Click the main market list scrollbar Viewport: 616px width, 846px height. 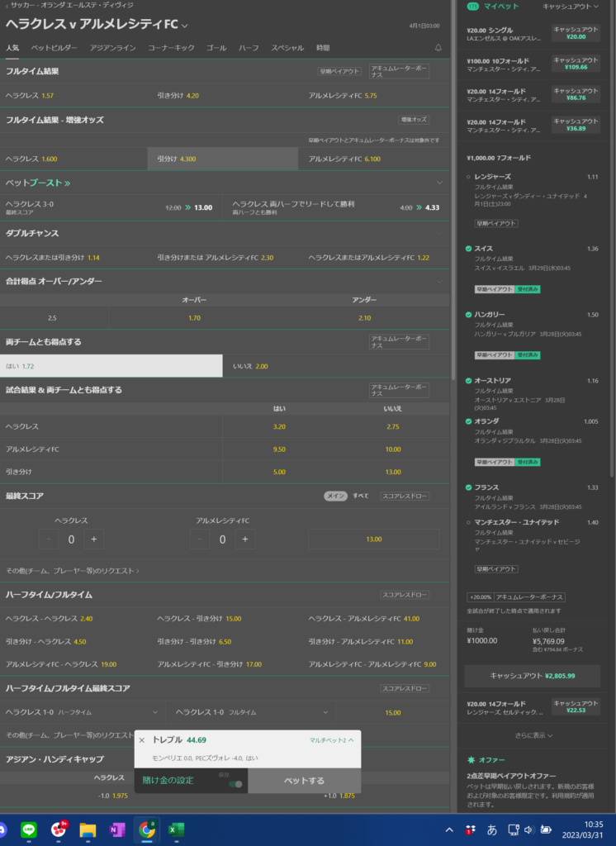tap(453, 189)
